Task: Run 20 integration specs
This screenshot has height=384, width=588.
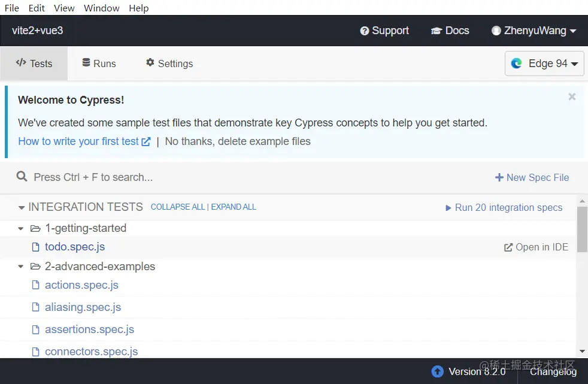Action: coord(504,207)
